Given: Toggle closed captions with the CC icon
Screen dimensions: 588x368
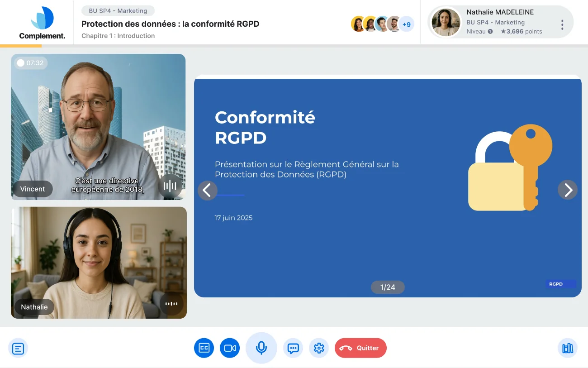Looking at the screenshot, I should [204, 348].
